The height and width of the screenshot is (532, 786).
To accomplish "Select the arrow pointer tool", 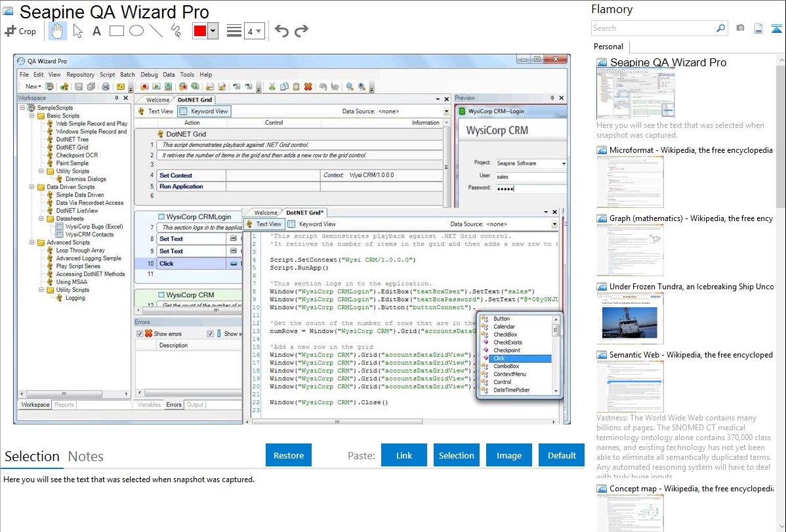I will (77, 31).
